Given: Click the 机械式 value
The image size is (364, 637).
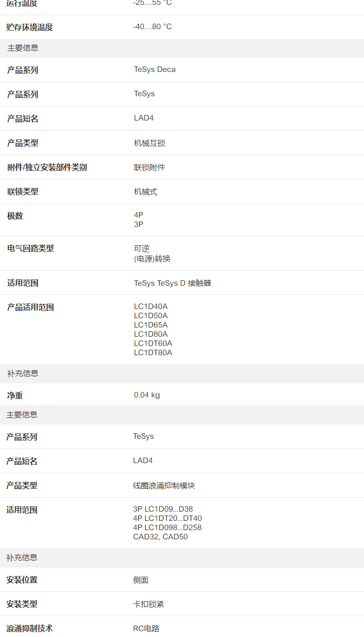Looking at the screenshot, I should point(146,191).
